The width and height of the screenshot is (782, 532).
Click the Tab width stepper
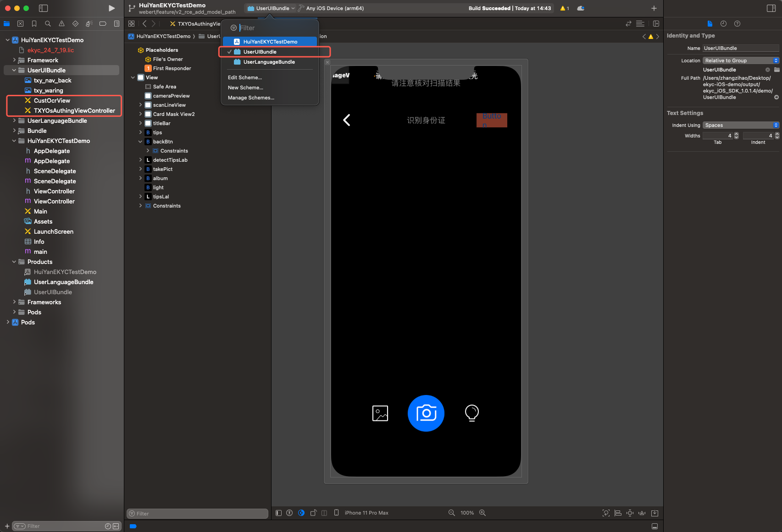pyautogui.click(x=736, y=136)
